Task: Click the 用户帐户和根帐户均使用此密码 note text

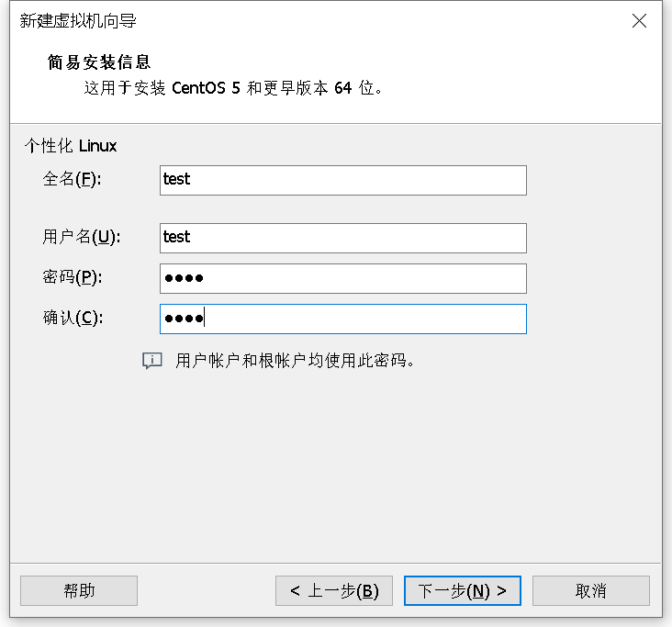Action: point(296,361)
